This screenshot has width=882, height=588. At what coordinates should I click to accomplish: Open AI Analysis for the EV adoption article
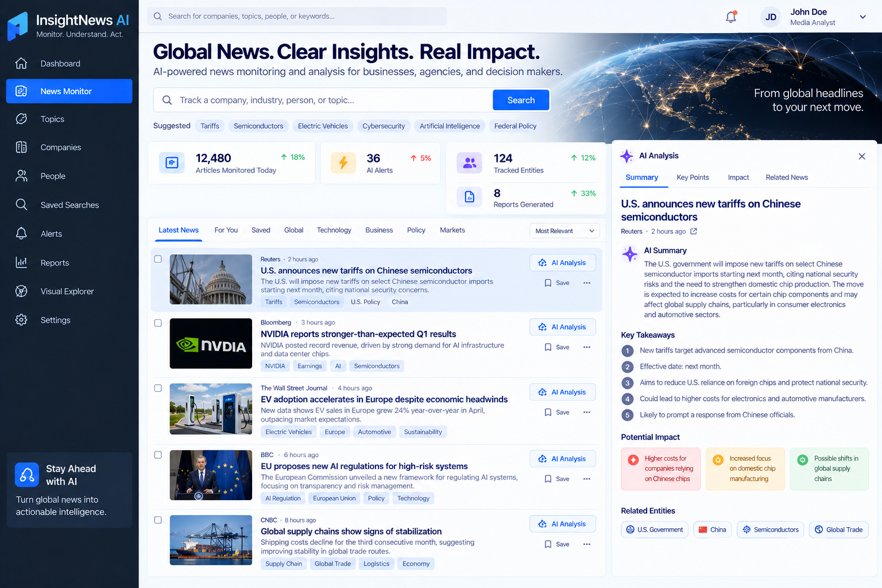[563, 392]
